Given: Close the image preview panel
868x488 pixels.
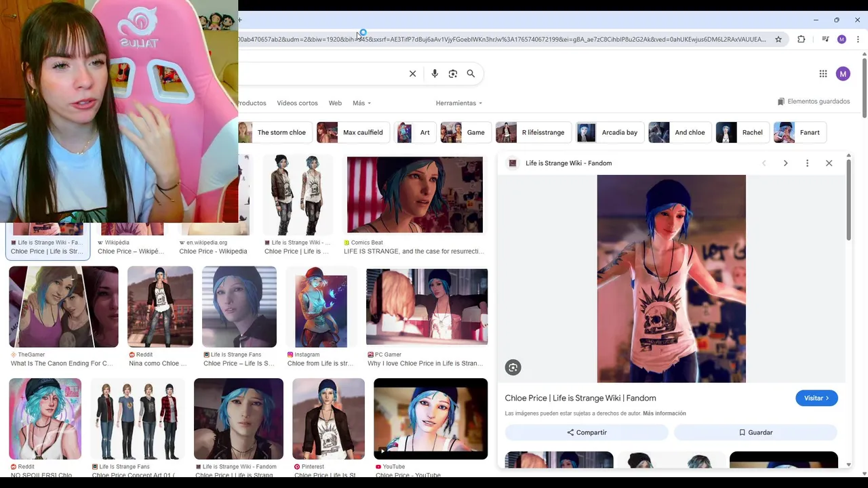Looking at the screenshot, I should (x=829, y=163).
